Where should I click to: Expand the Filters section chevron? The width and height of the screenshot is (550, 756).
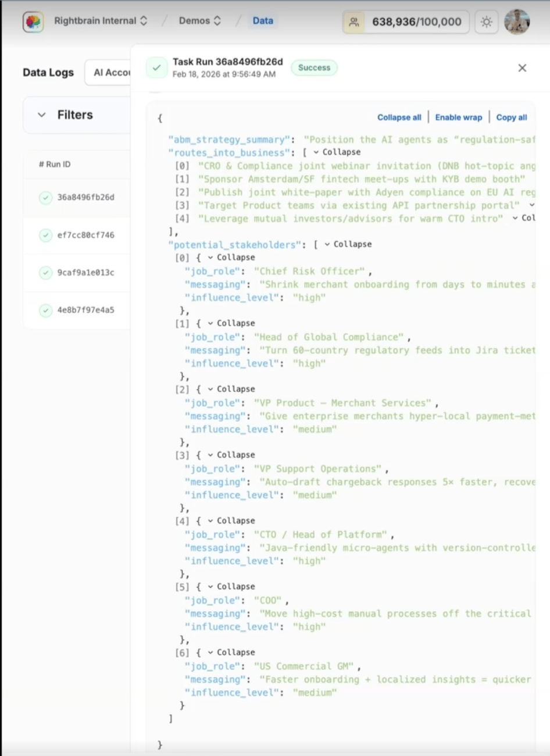tap(42, 115)
